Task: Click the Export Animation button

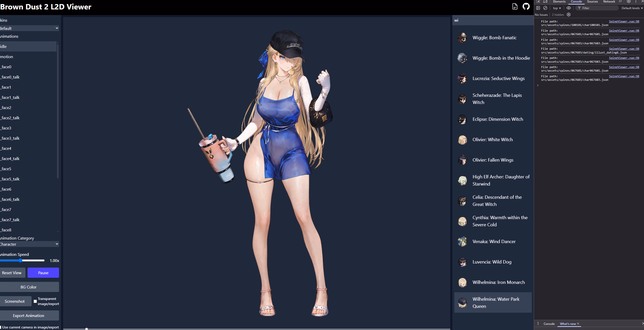Action: [29, 315]
